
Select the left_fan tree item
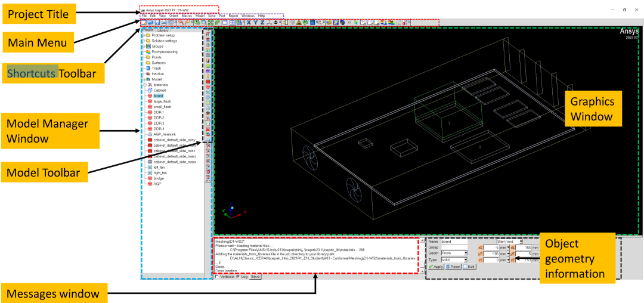[x=159, y=168]
